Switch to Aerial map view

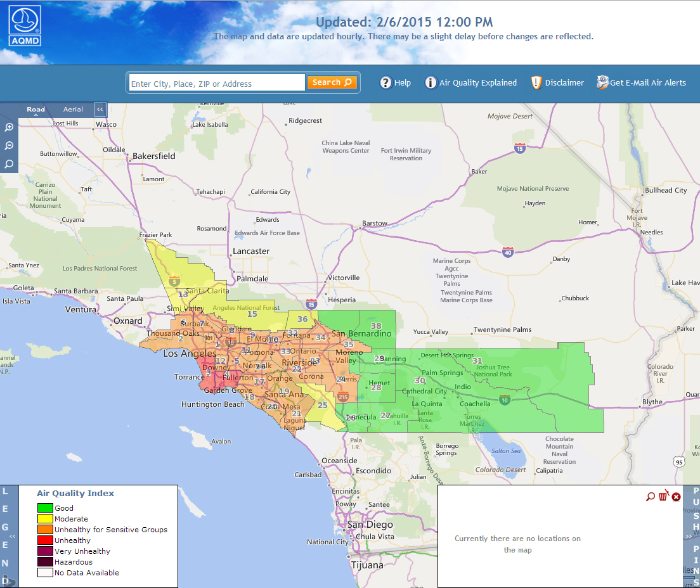[x=73, y=110]
